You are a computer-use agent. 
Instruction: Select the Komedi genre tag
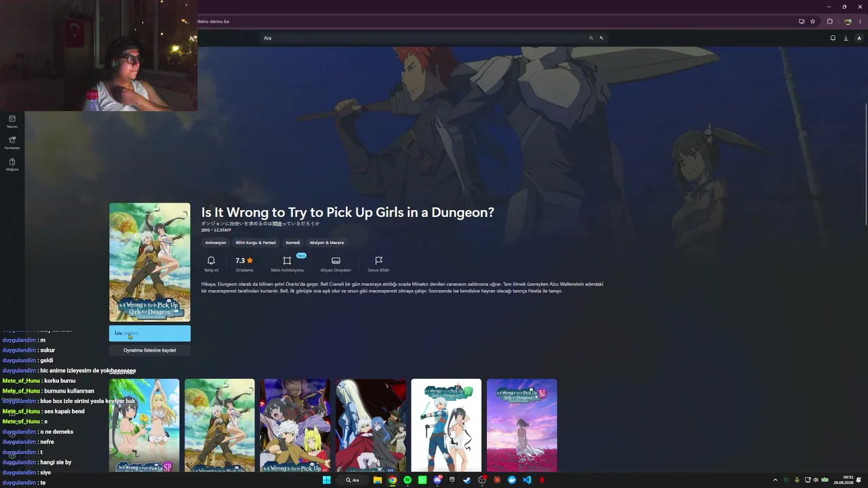coord(293,243)
